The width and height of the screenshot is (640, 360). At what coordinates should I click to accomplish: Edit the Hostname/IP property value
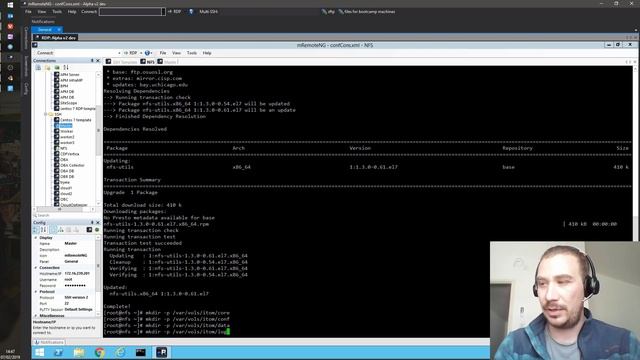(x=80, y=273)
